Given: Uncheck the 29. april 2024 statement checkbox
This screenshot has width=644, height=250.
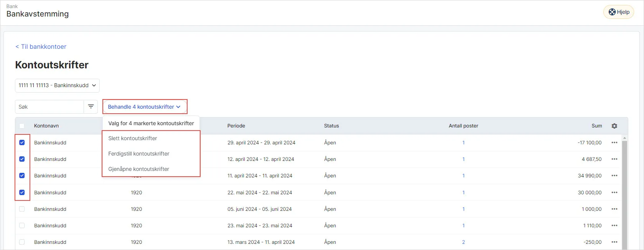Looking at the screenshot, I should [22, 142].
